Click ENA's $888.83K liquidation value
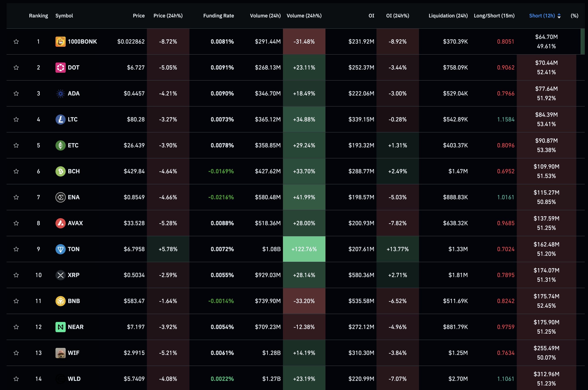 (455, 197)
